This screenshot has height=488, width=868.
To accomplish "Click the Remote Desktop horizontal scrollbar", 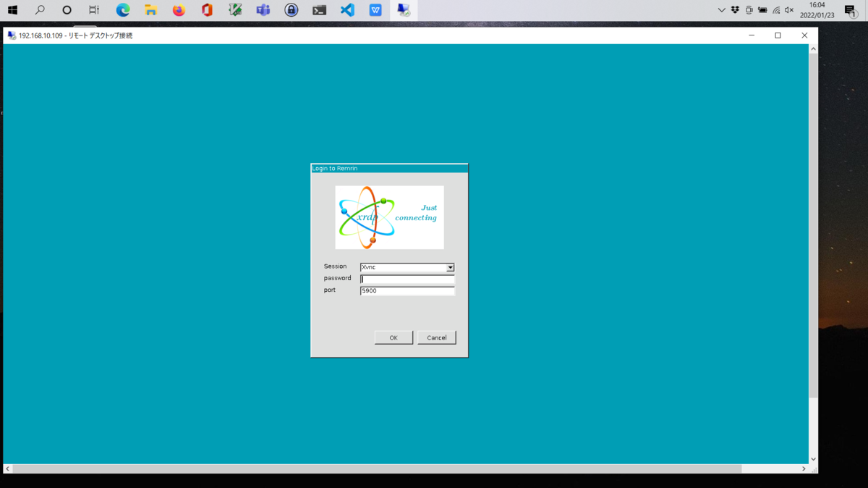I will (377, 468).
